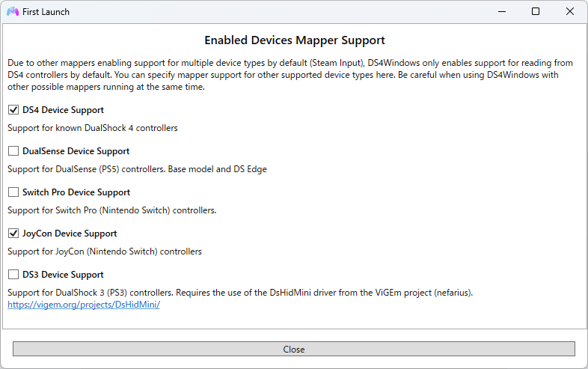
Task: Tick the Switch Pro Device Support checkbox
Action: coord(13,192)
